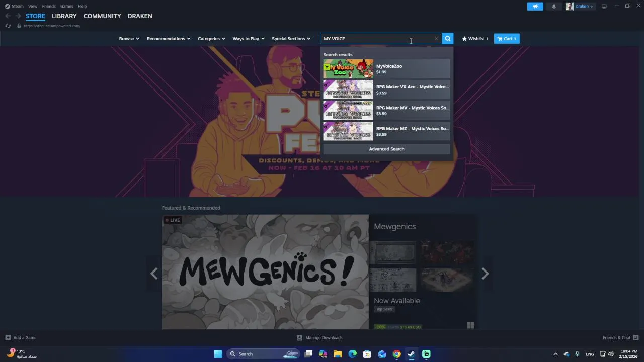Viewport: 644px width, 362px height.
Task: Clear the search field with the X icon
Action: pos(436,39)
